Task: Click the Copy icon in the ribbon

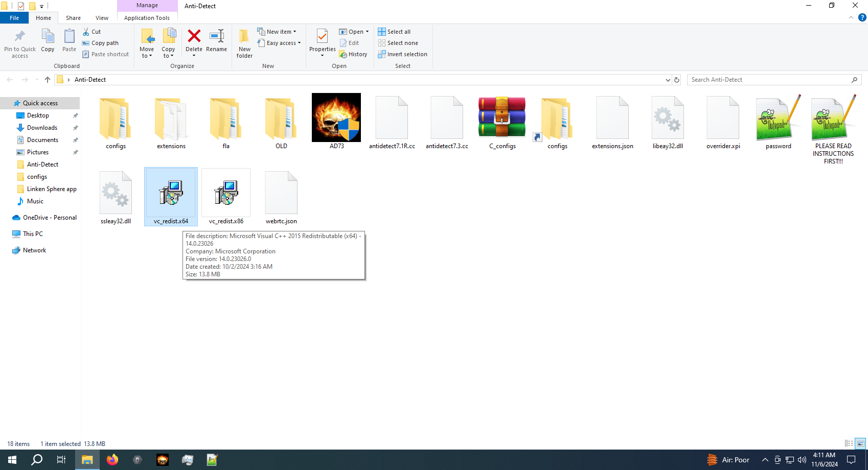Action: 48,41
